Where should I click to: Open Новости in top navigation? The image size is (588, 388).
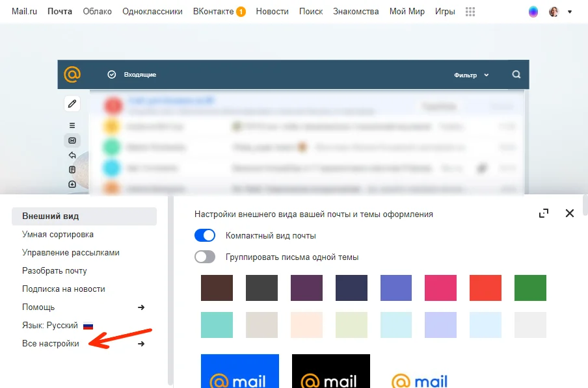273,12
